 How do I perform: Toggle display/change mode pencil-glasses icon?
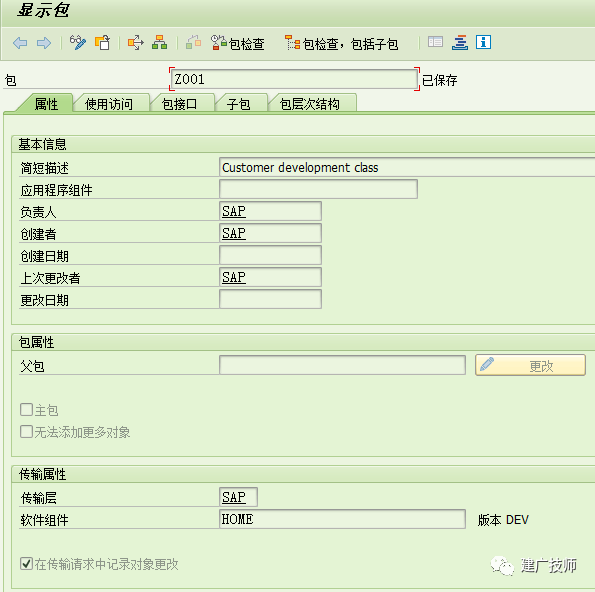[78, 43]
